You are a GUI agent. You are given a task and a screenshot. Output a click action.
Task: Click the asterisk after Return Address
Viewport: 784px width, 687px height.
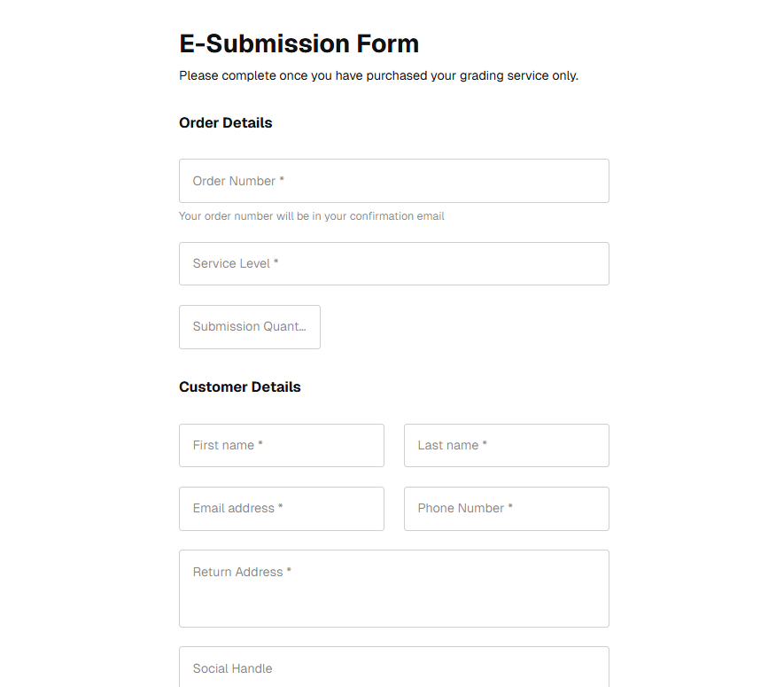(x=289, y=571)
